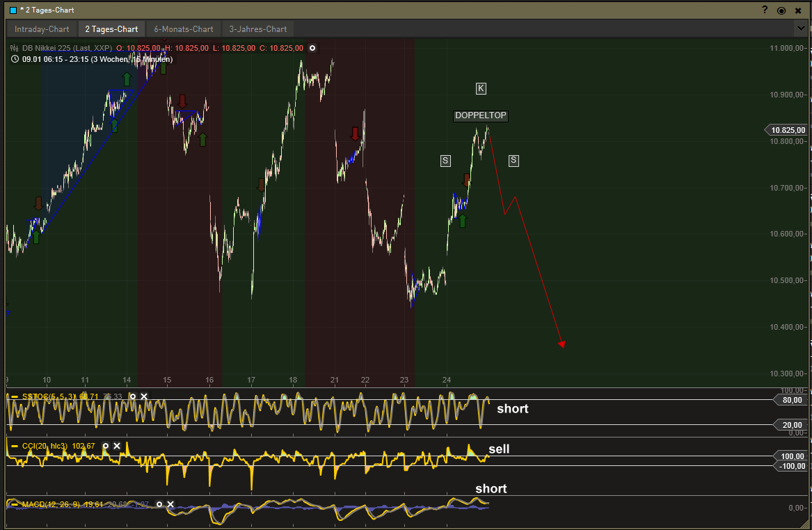Click the SSTOC yellow line color marker

point(15,396)
